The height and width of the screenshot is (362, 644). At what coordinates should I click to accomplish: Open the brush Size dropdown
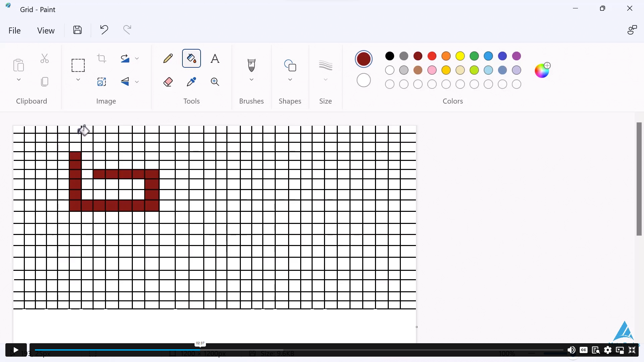click(x=326, y=79)
